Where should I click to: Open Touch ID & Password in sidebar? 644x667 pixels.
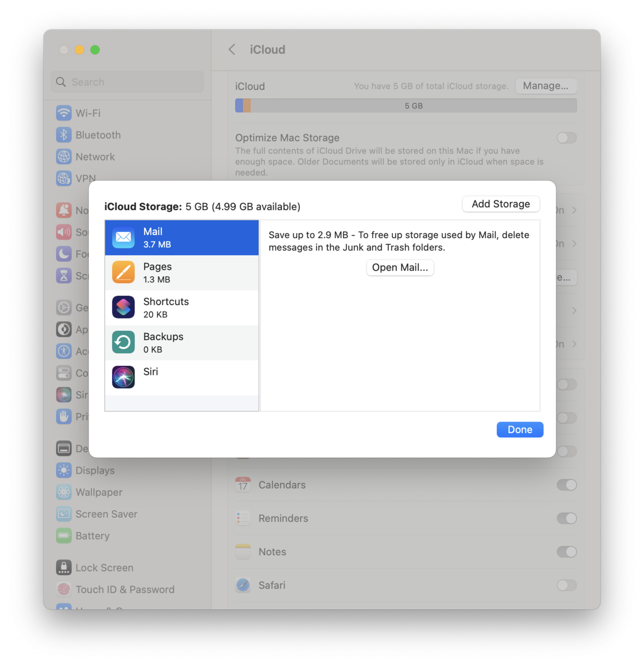click(x=127, y=589)
